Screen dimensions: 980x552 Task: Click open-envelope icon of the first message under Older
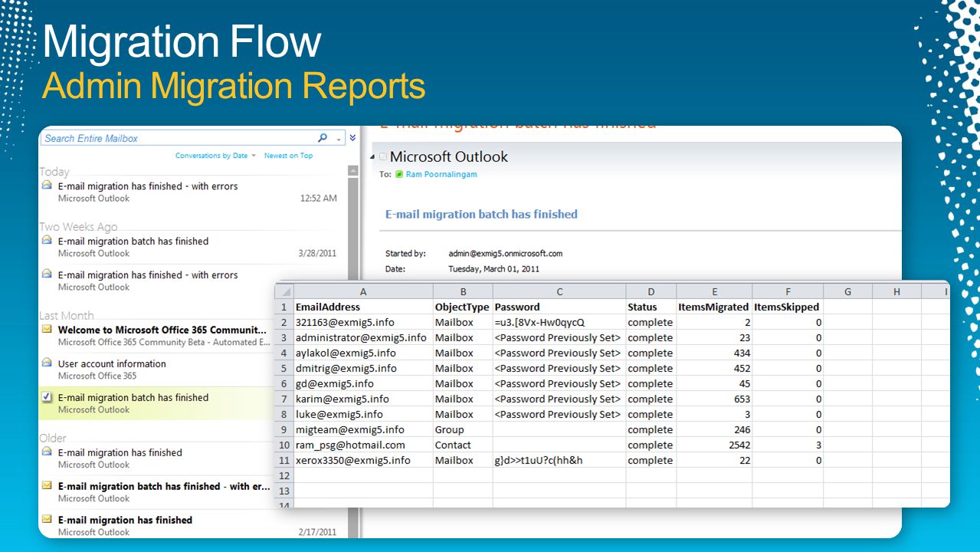tap(48, 452)
